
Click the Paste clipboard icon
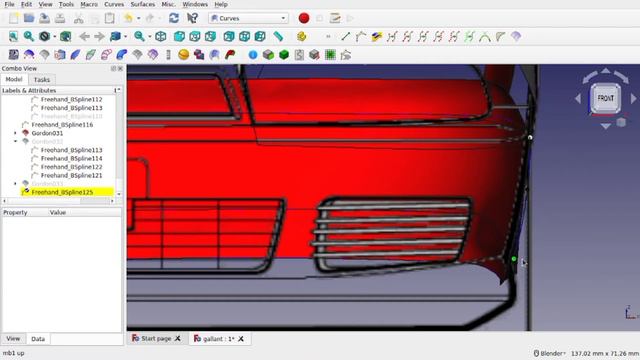click(109, 18)
